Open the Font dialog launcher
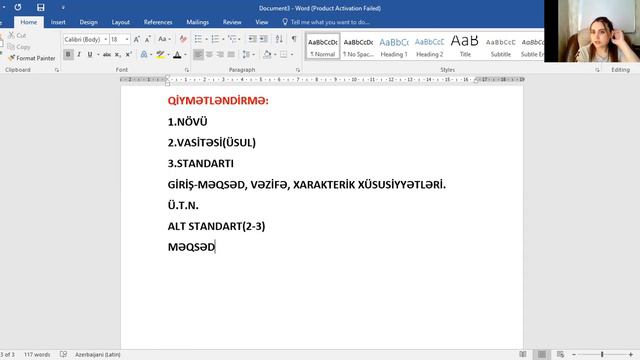This screenshot has height=360, width=640. (187, 70)
